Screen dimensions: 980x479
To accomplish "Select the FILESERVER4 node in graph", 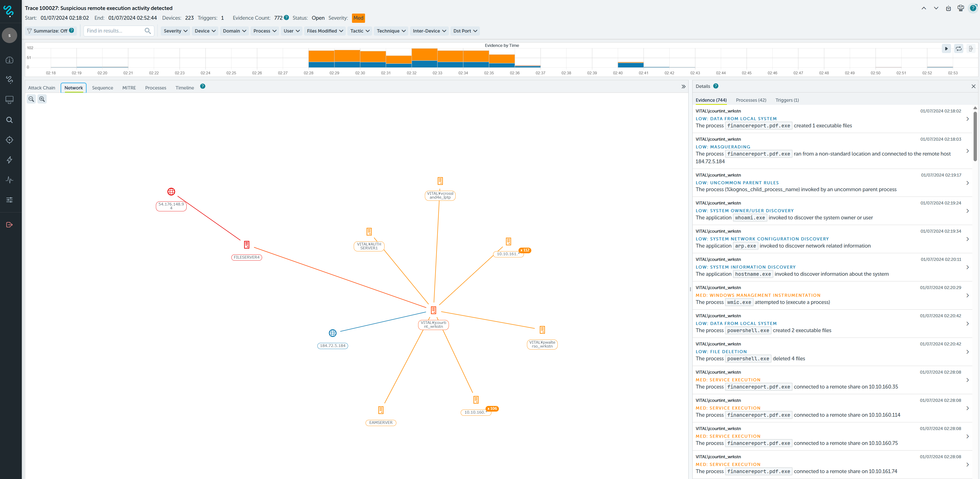I will click(x=247, y=245).
